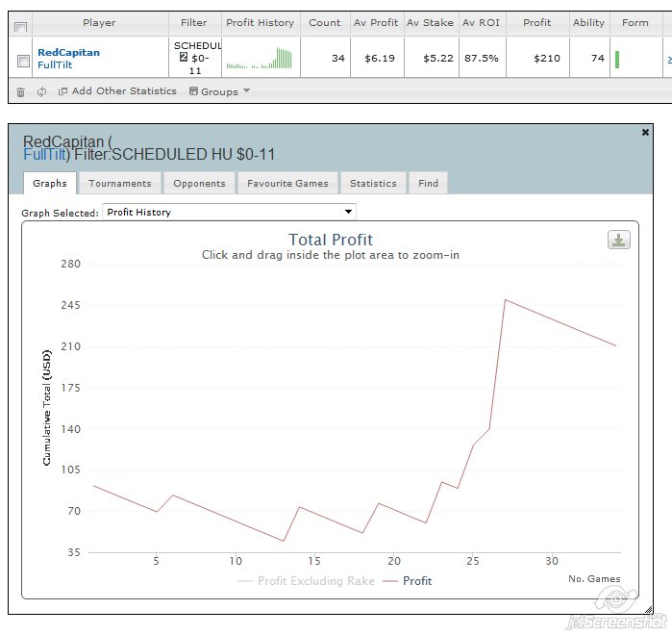Switch to the Tournaments tab

tap(119, 183)
